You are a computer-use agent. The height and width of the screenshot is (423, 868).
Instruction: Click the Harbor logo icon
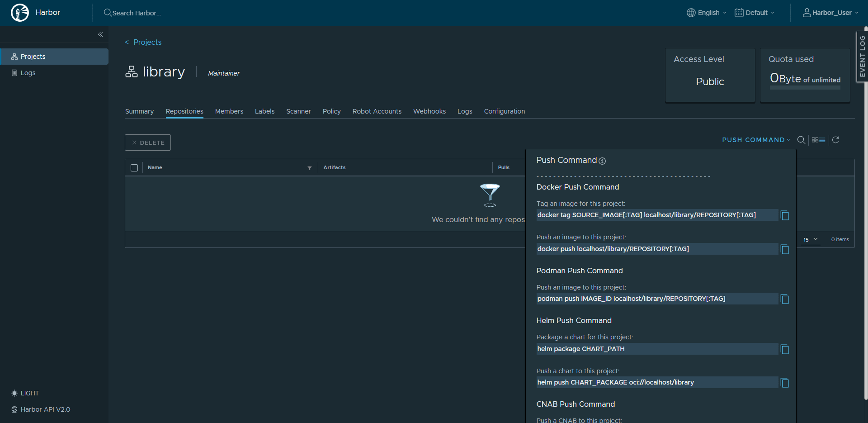click(x=20, y=13)
